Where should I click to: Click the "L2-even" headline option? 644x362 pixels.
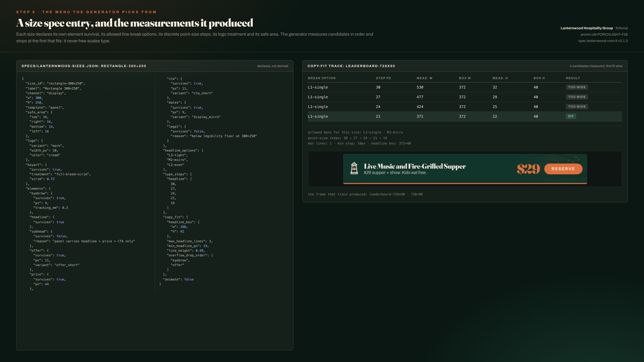175,165
